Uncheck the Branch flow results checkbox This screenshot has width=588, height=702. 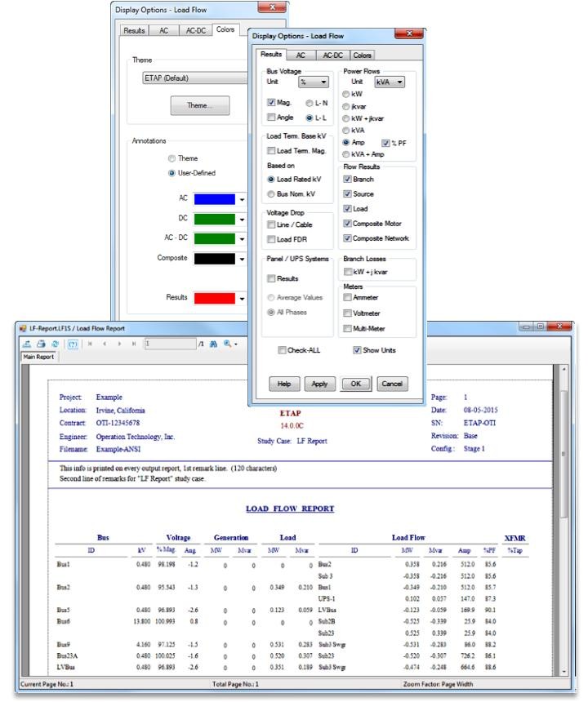point(347,179)
